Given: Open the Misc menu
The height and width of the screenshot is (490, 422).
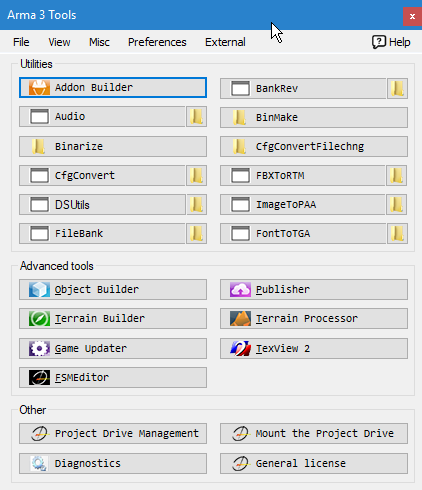Looking at the screenshot, I should click(99, 42).
